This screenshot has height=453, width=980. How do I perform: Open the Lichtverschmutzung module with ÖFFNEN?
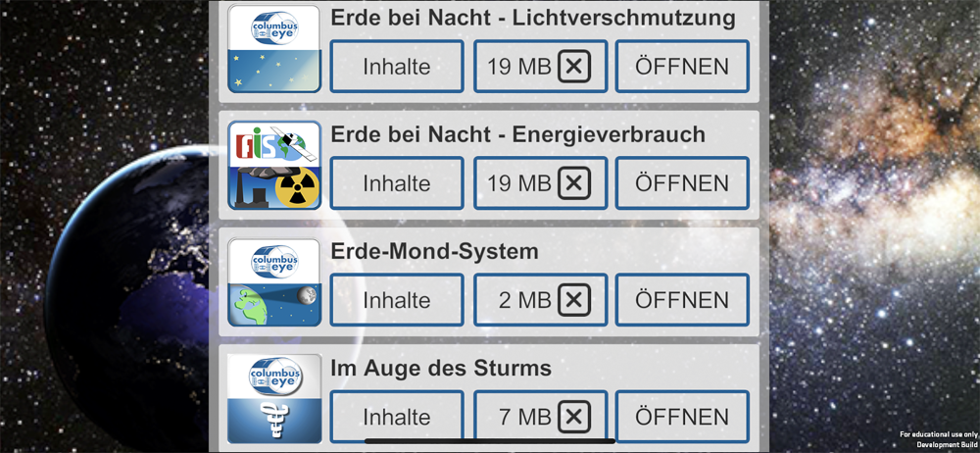(x=682, y=67)
